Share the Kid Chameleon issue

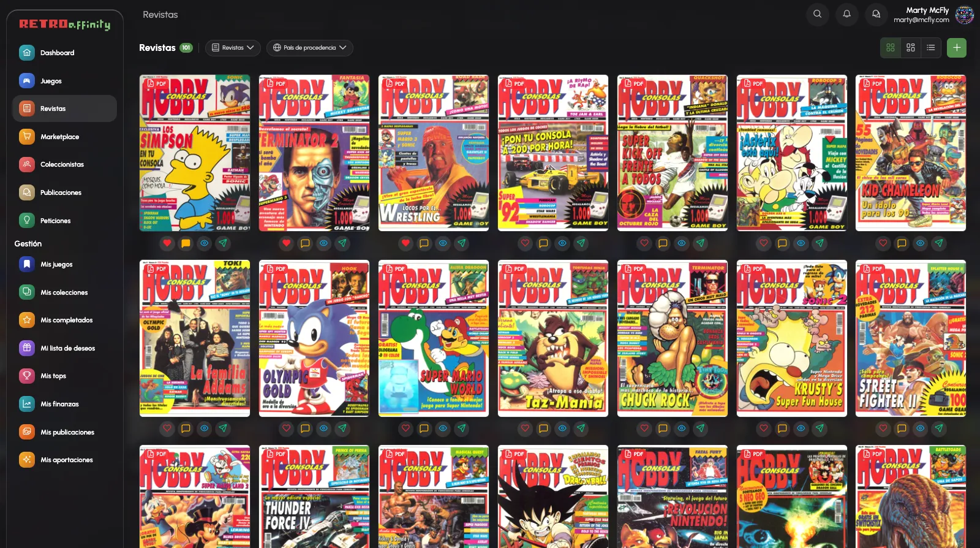tap(939, 243)
